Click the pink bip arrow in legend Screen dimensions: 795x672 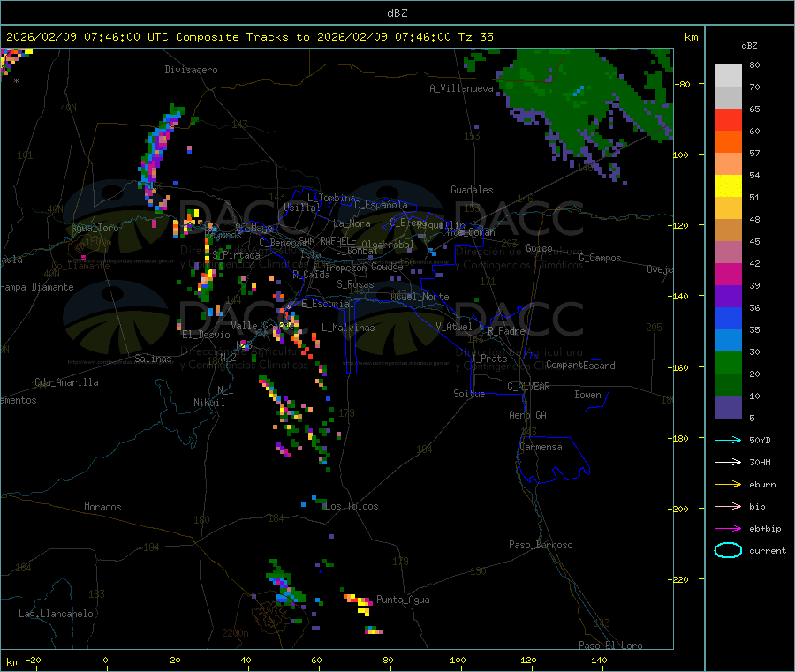[728, 506]
